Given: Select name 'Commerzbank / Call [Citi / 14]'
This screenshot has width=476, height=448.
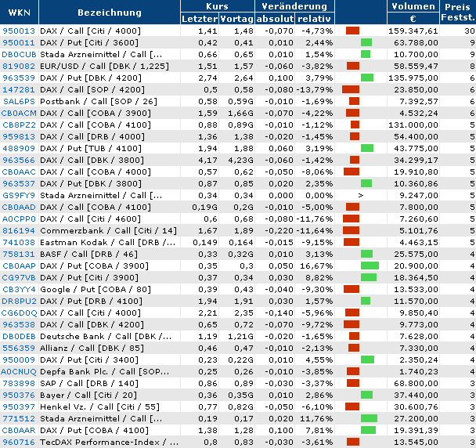Looking at the screenshot, I should click(108, 231).
